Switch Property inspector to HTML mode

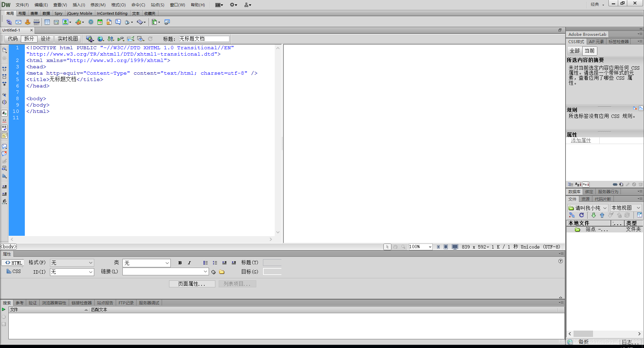click(x=13, y=263)
